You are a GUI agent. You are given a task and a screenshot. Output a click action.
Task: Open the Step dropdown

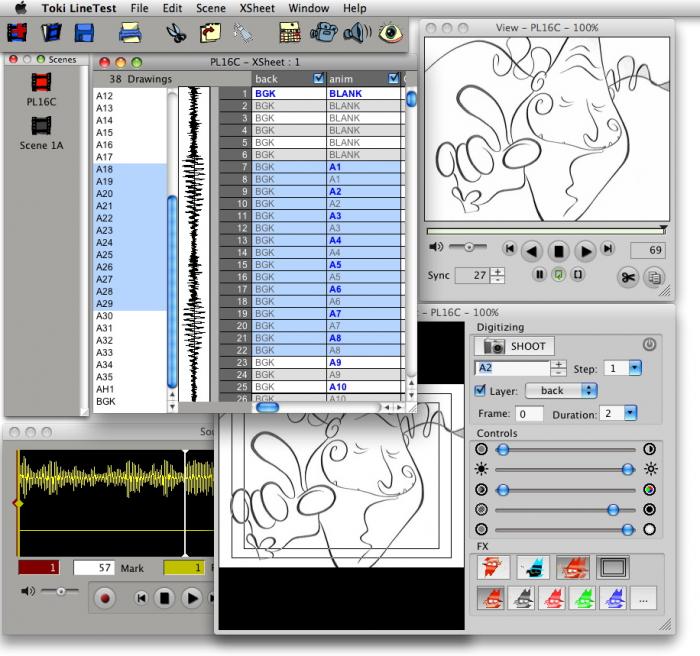click(x=636, y=368)
